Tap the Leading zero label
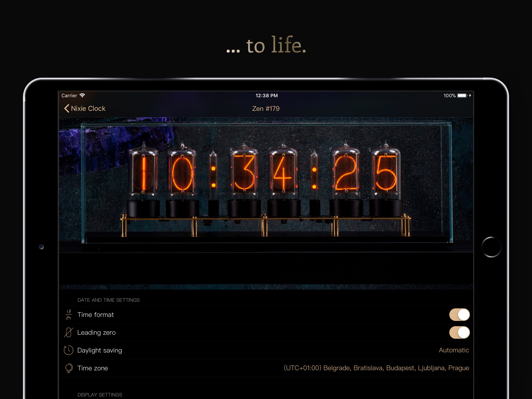Image resolution: width=532 pixels, height=399 pixels. (x=96, y=332)
